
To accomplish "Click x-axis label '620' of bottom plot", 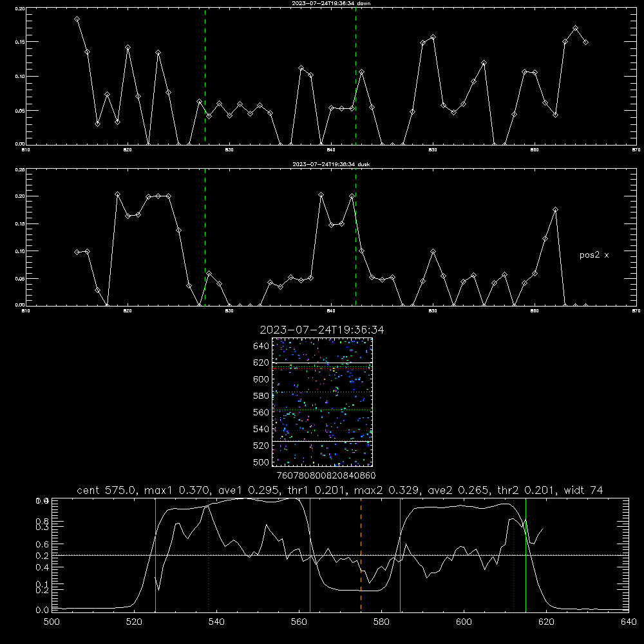I will tap(546, 622).
